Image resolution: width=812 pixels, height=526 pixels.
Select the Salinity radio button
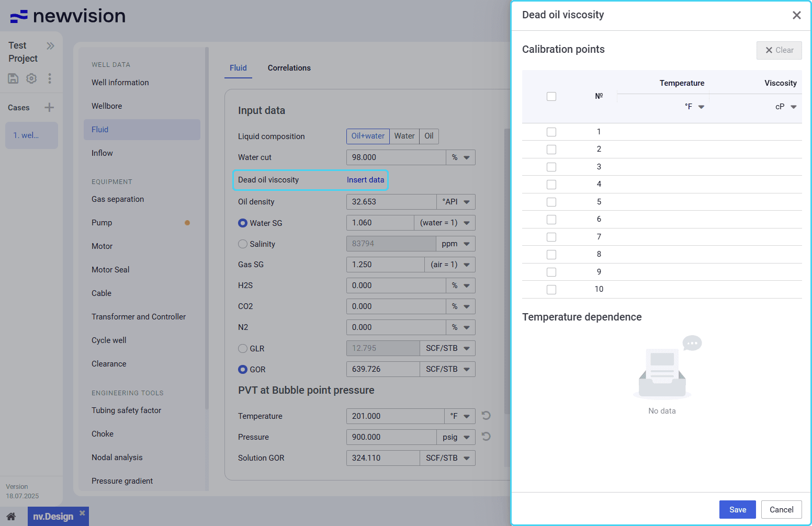coord(243,244)
